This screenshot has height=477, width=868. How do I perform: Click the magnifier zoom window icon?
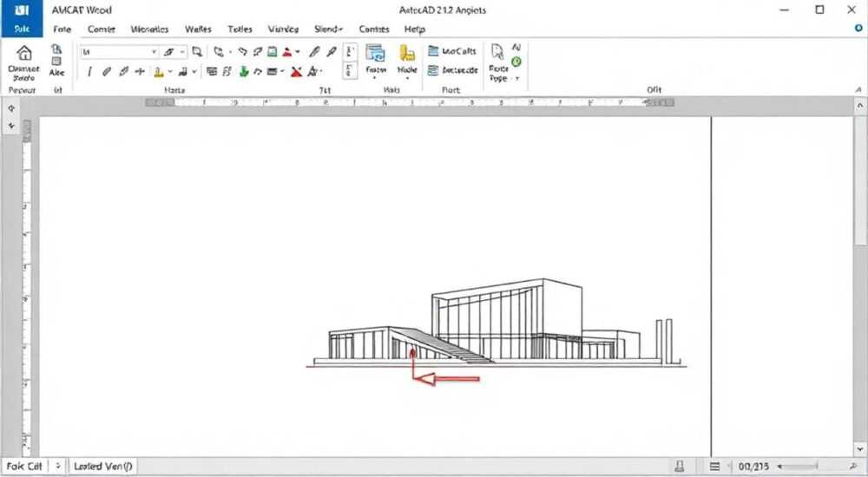197,52
